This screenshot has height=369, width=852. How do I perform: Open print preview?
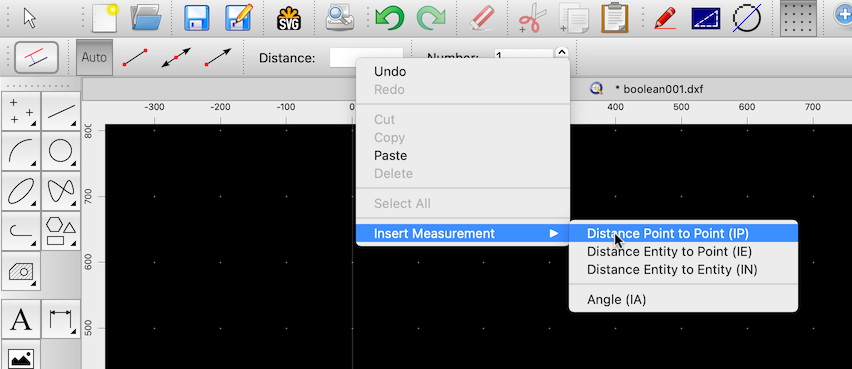pos(340,17)
